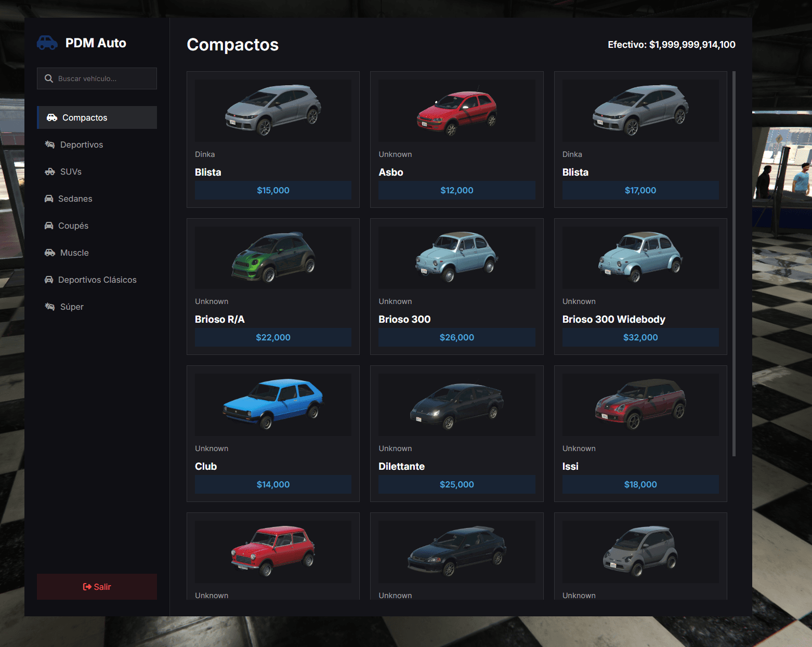Screen dimensions: 812x647
Task: Click the Efectivo cash balance text
Action: point(672,45)
